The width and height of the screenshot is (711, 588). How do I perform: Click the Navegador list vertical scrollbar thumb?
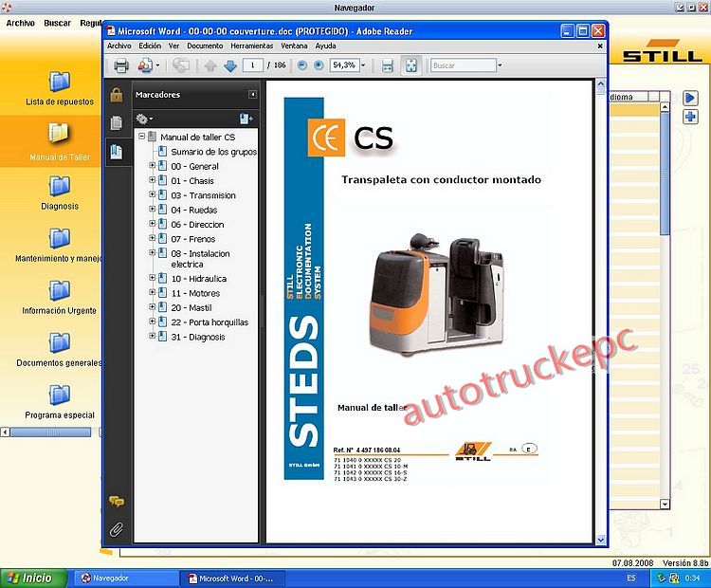tap(665, 174)
